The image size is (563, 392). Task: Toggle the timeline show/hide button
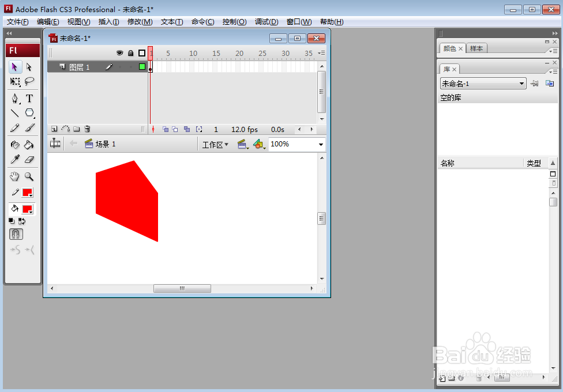coord(55,143)
